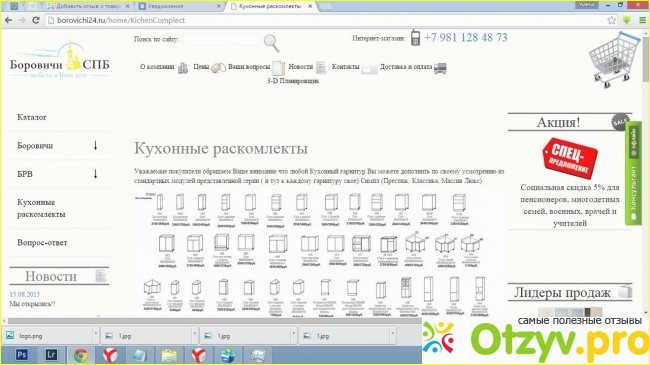Open Chrome menu hamburger icon
The width and height of the screenshot is (650, 365).
click(x=642, y=20)
